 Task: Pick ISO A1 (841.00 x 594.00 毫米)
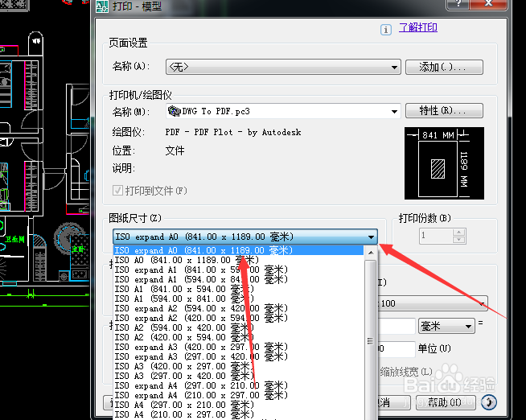(x=239, y=289)
